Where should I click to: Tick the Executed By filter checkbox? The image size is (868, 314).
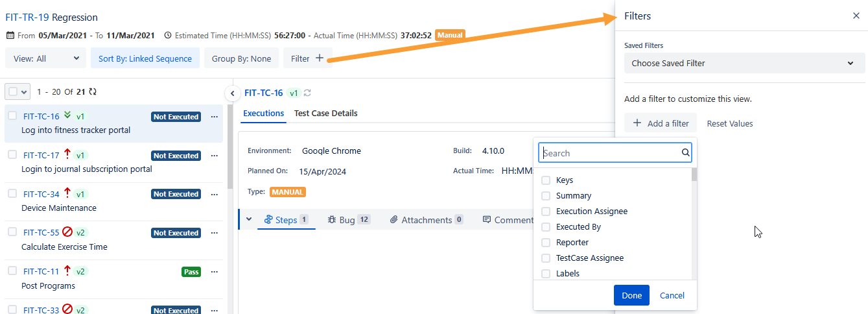point(546,227)
